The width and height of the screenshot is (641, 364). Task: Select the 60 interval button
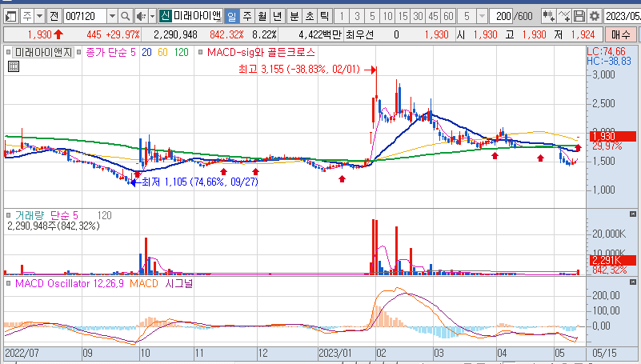tap(448, 16)
